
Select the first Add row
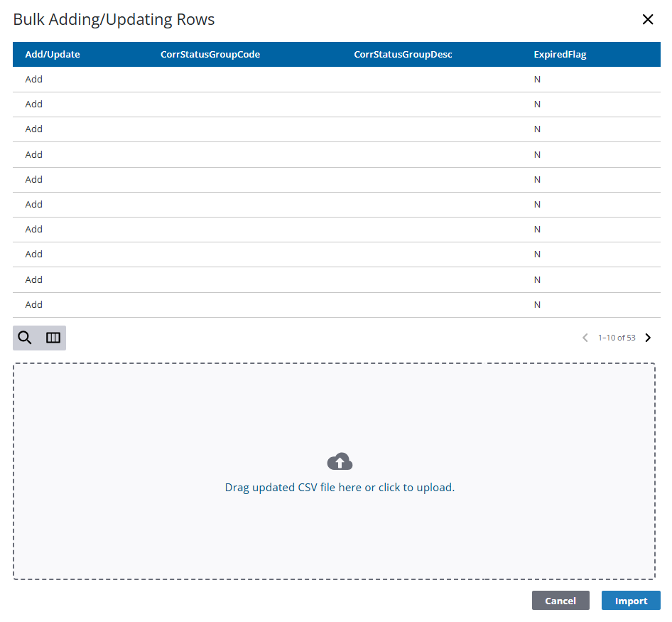click(x=34, y=80)
